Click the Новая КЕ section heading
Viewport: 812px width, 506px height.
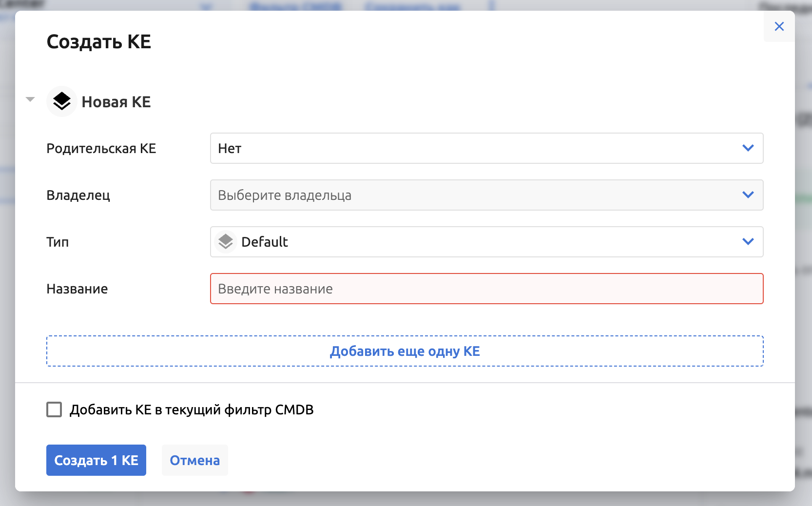116,102
